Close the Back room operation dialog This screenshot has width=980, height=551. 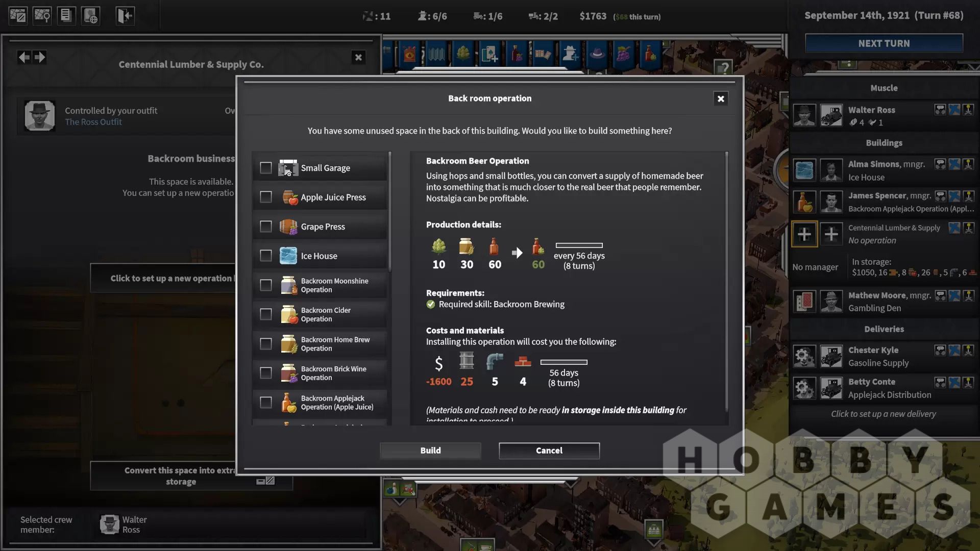click(x=721, y=99)
